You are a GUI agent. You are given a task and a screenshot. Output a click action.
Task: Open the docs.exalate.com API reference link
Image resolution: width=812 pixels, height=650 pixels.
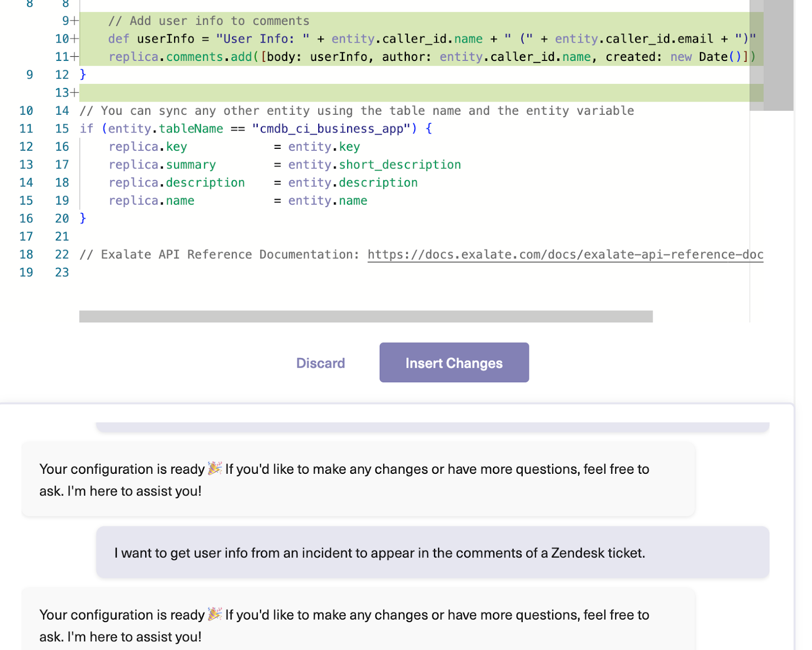pyautogui.click(x=565, y=254)
